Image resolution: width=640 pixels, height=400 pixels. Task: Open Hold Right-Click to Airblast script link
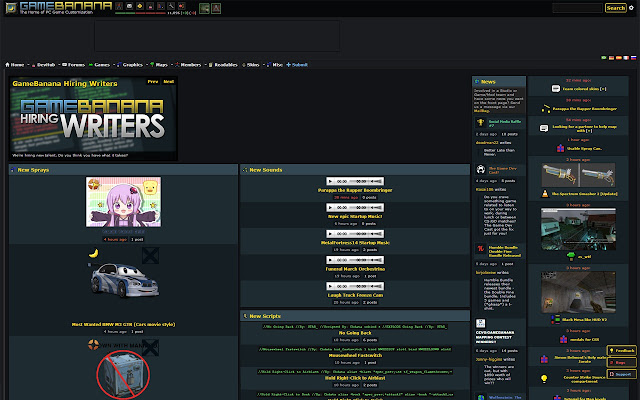click(355, 378)
